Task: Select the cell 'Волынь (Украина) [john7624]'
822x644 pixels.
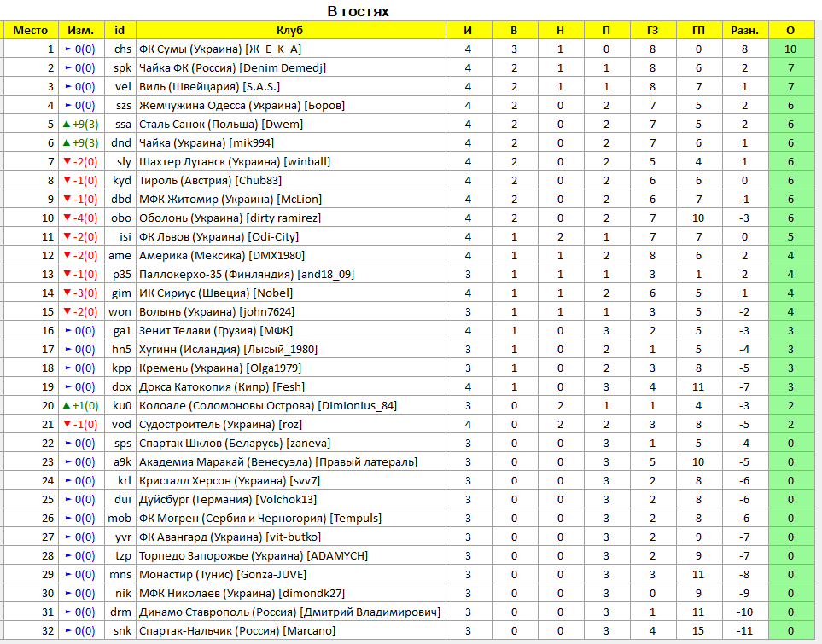Action: (x=291, y=312)
